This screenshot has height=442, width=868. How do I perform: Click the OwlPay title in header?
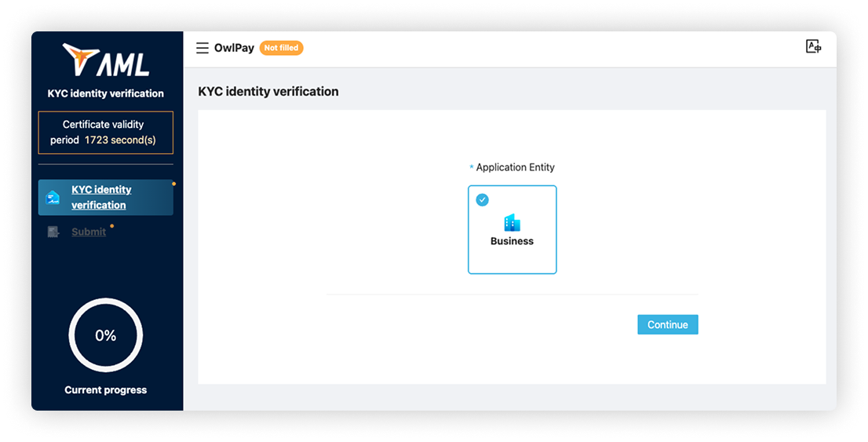[x=234, y=49]
